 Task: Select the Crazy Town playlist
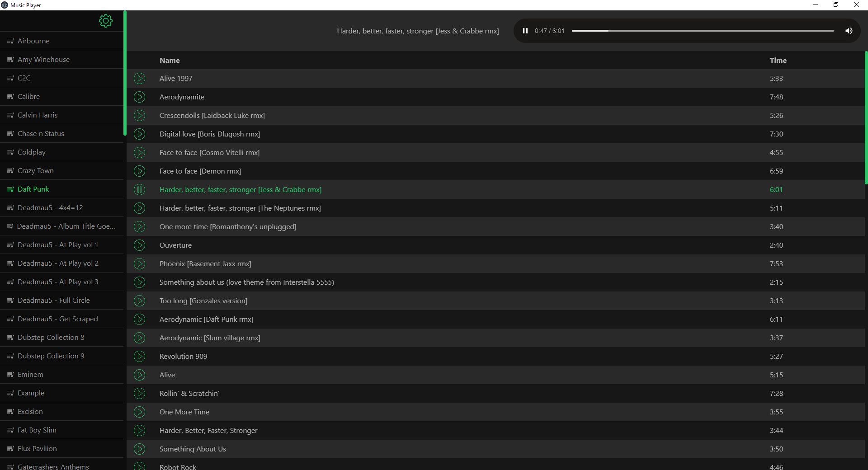(x=61, y=170)
